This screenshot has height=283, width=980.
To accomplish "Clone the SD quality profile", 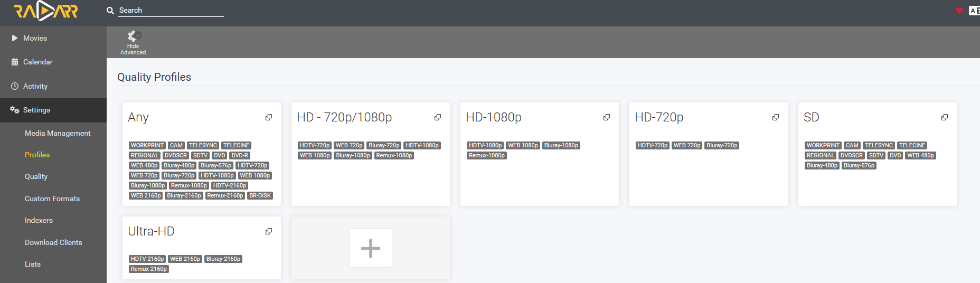I will [x=945, y=117].
